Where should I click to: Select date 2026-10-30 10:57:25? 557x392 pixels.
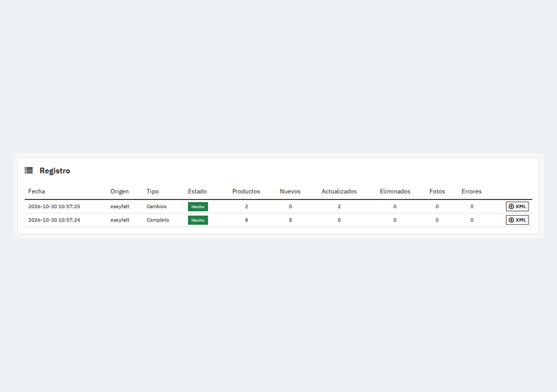coord(54,207)
